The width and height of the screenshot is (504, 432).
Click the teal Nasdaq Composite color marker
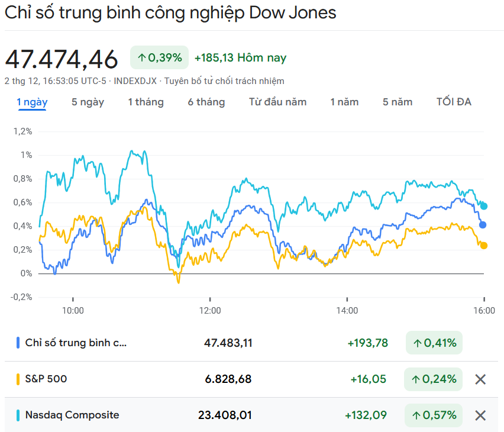click(x=18, y=415)
